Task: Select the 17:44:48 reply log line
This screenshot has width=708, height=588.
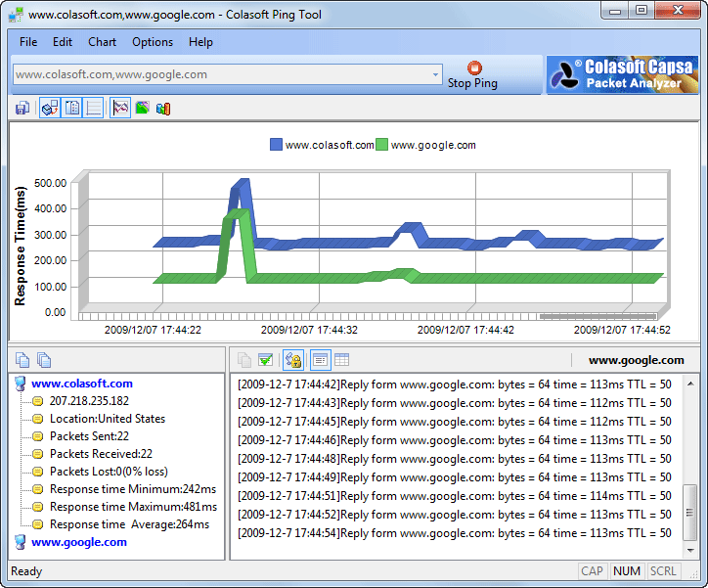Action: point(455,459)
